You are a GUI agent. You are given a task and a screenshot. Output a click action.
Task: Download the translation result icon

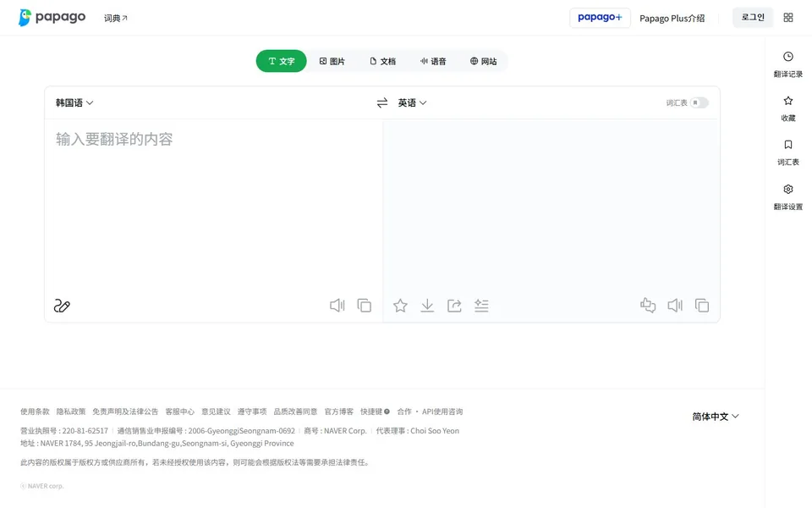(x=427, y=306)
